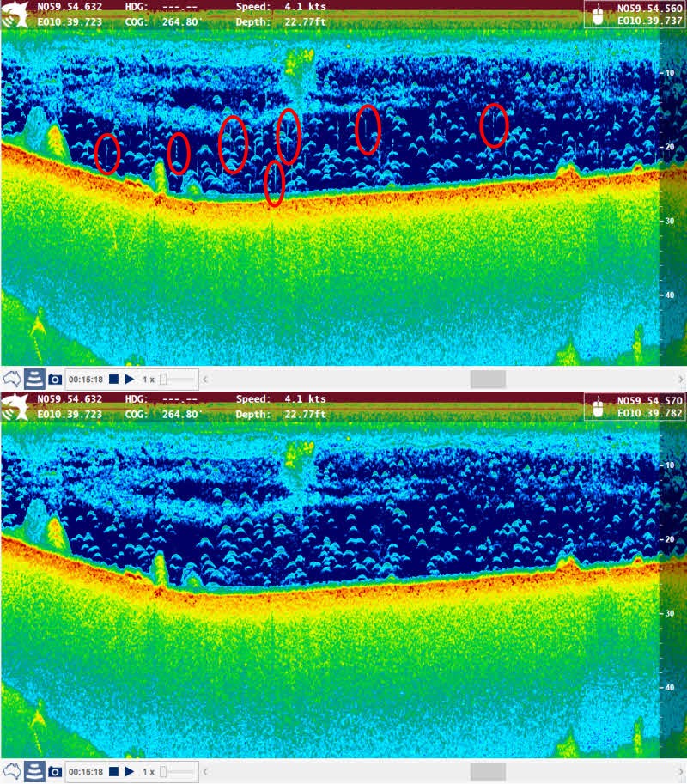687x784 pixels.
Task: Click the lower timeline scrollbar thumb
Action: (x=488, y=771)
